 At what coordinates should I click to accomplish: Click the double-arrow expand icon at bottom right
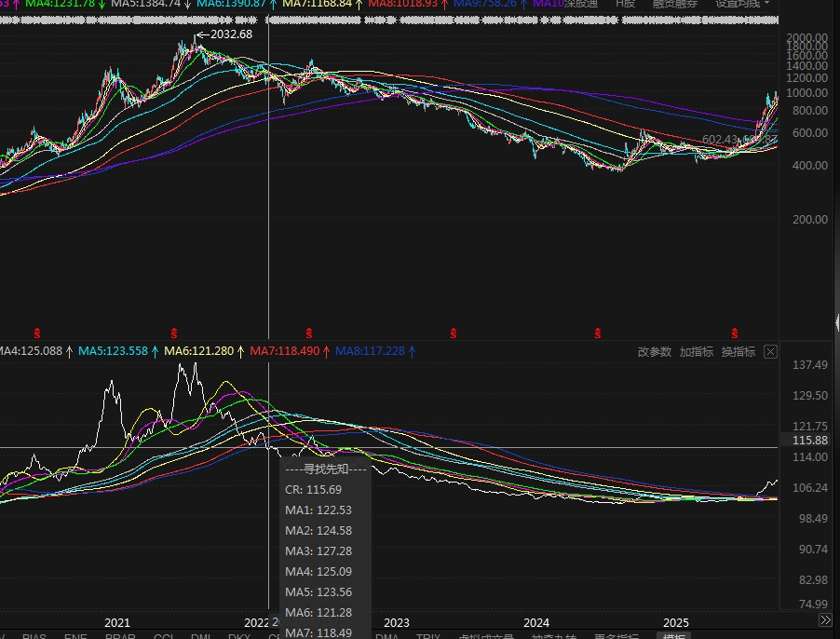coord(825,620)
